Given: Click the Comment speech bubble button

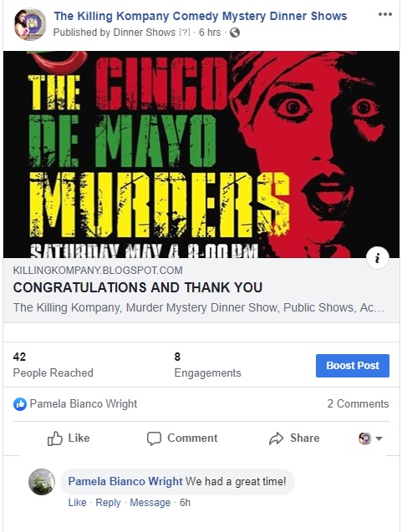Looking at the screenshot, I should (x=182, y=438).
